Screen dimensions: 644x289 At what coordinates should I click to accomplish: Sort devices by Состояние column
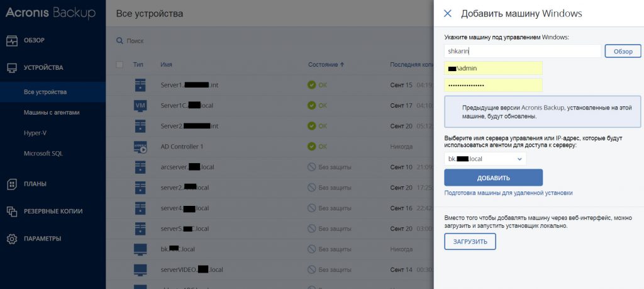click(x=326, y=65)
